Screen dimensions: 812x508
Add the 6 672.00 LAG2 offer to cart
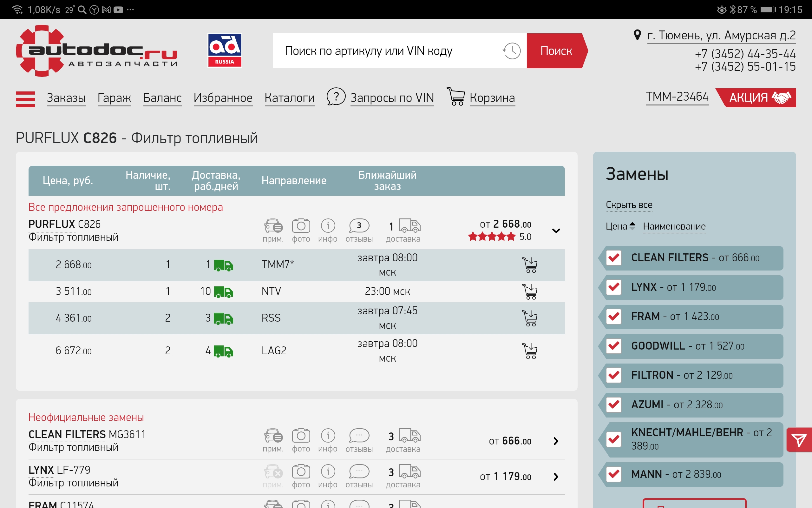[529, 351]
